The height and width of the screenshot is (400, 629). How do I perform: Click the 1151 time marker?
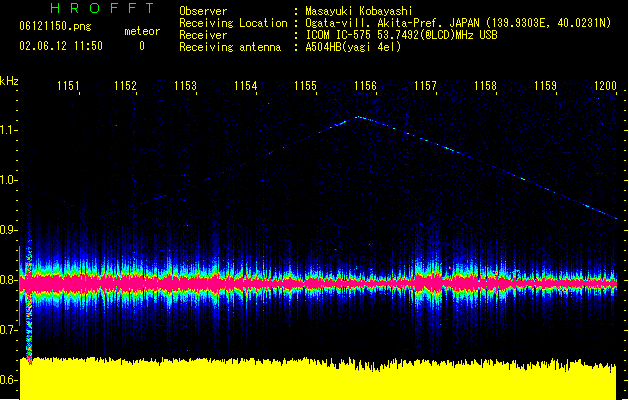point(68,86)
